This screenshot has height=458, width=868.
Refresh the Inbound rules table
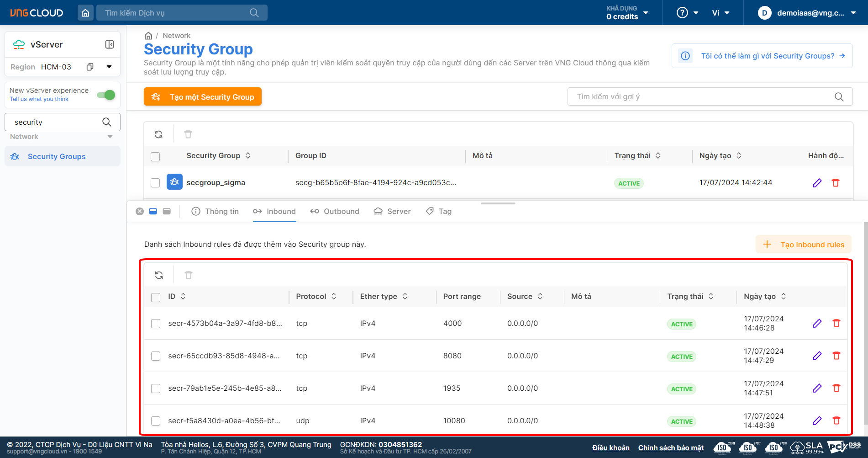point(159,275)
